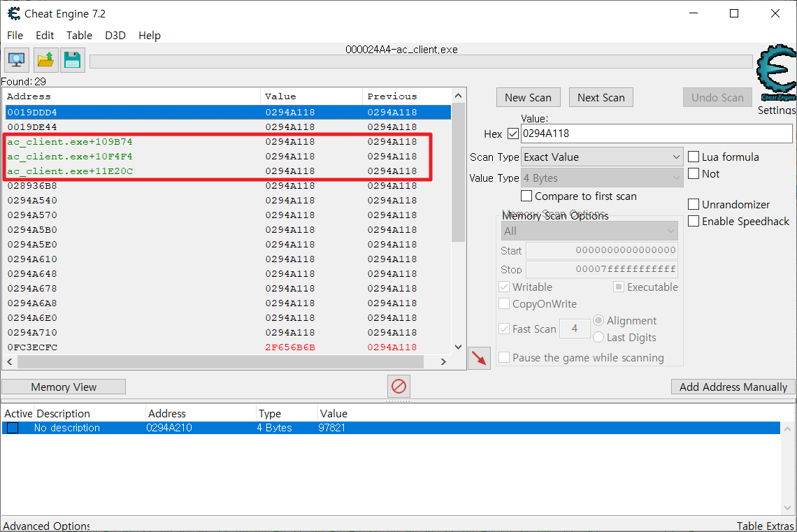Click the red arrow add-to-address-list icon
The height and width of the screenshot is (532, 797).
pyautogui.click(x=479, y=358)
